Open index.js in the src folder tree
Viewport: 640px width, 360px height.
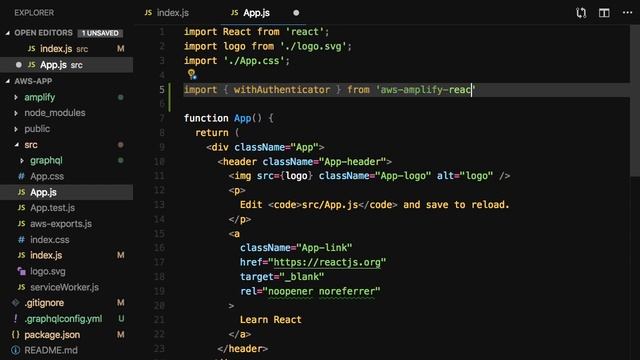pyautogui.click(x=46, y=256)
